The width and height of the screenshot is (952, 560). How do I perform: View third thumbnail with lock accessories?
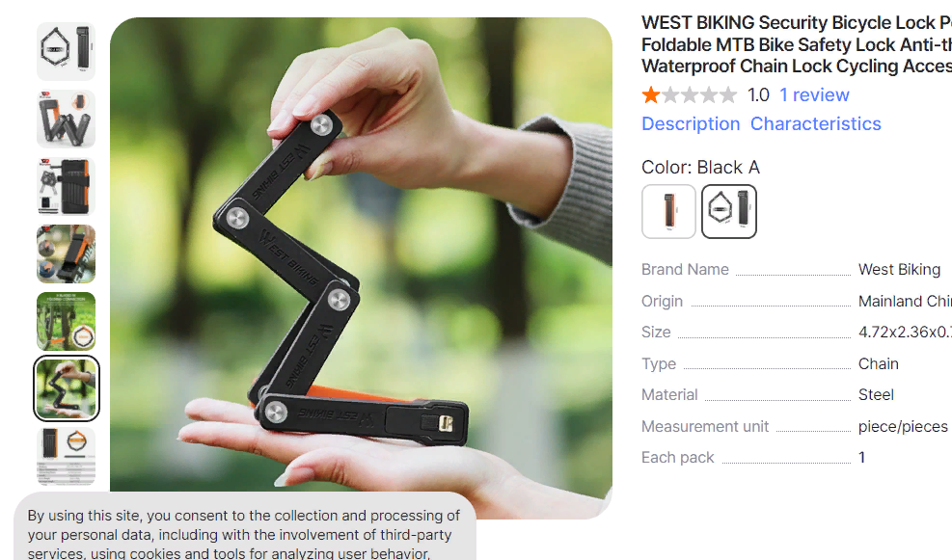coord(67,186)
